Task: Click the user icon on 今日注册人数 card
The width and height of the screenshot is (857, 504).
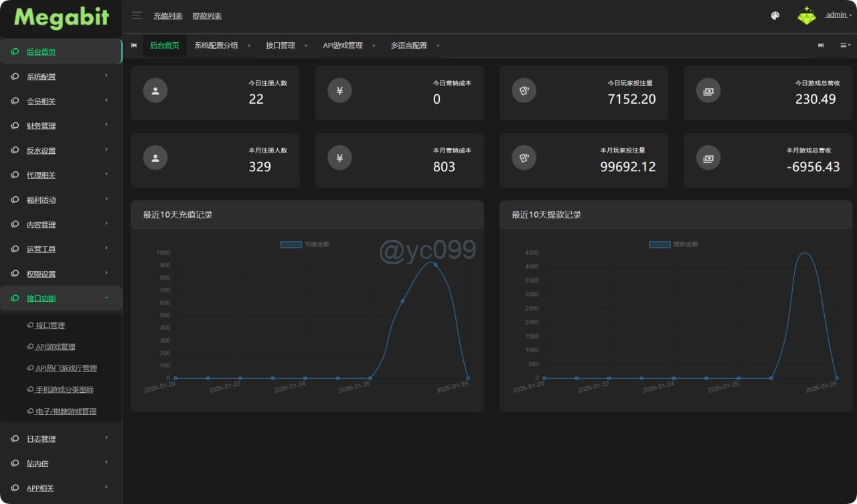Action: click(x=155, y=91)
